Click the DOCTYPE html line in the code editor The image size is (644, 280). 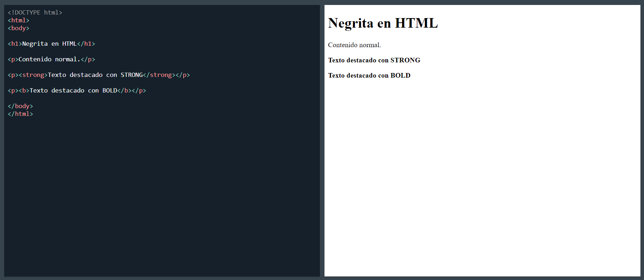(35, 12)
